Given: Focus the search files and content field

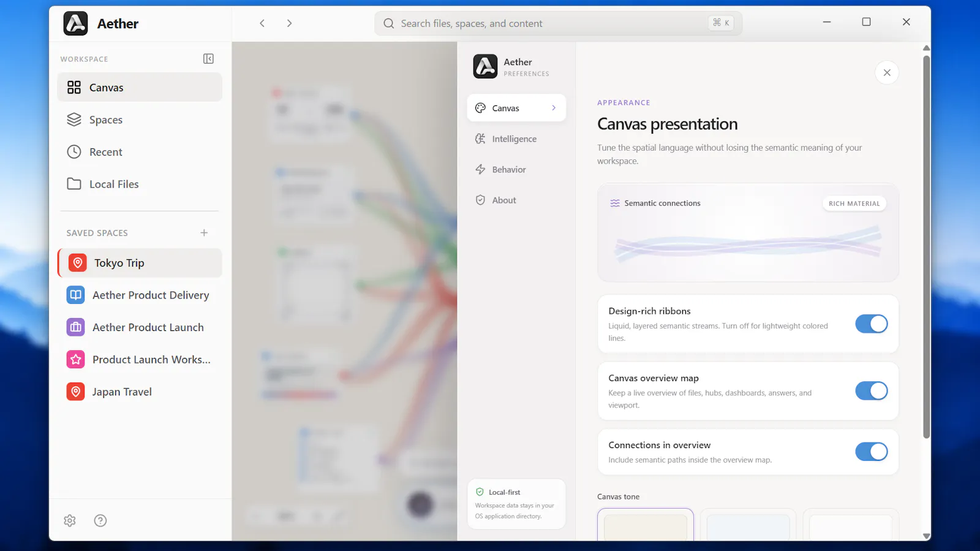Looking at the screenshot, I should (x=558, y=23).
